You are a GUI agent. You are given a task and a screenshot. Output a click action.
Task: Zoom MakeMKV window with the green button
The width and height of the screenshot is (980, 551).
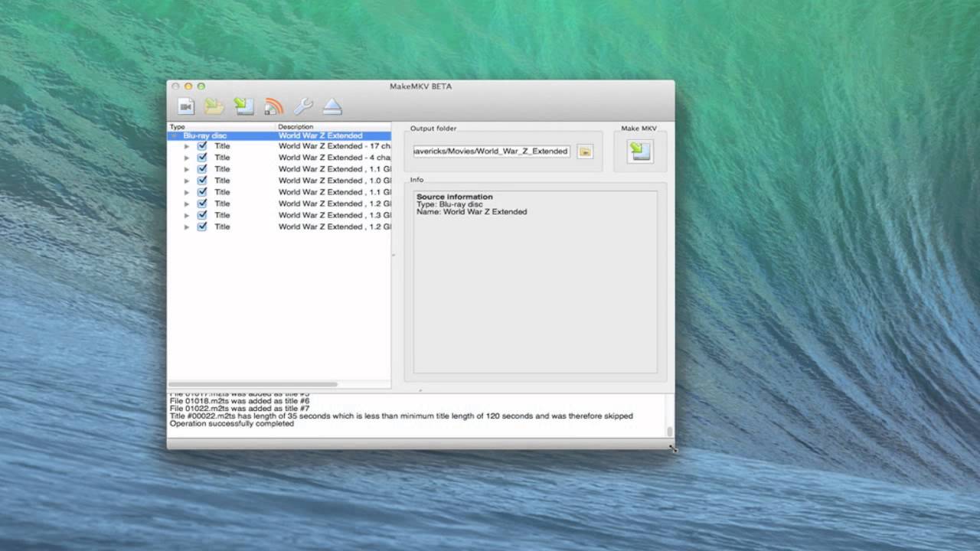tap(201, 86)
